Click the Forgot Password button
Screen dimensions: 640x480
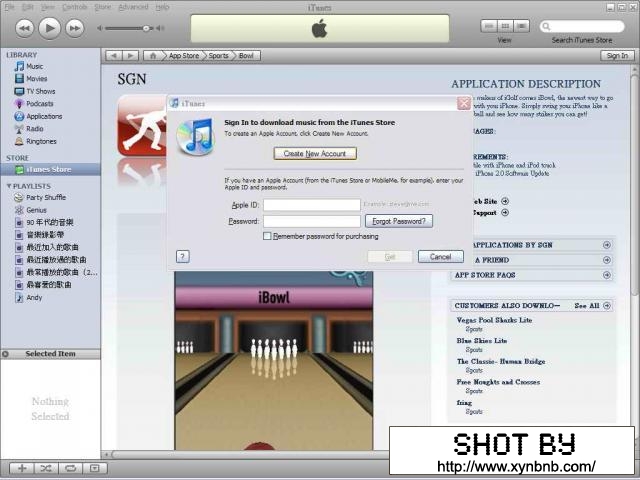[398, 221]
